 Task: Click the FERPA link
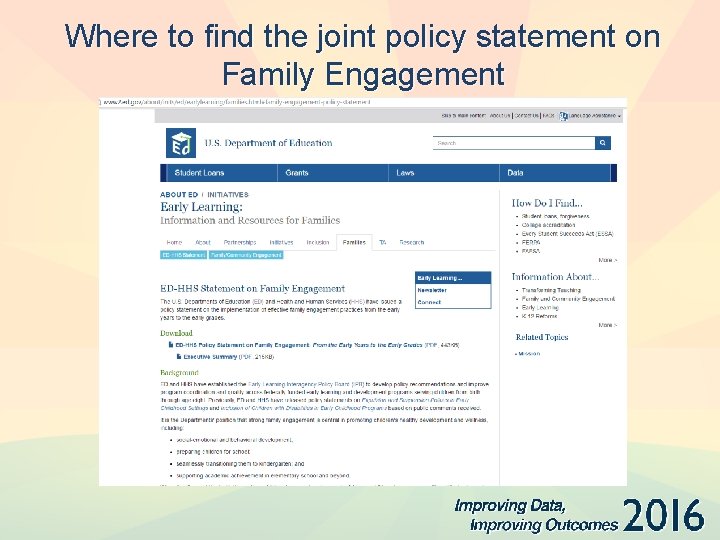point(531,242)
